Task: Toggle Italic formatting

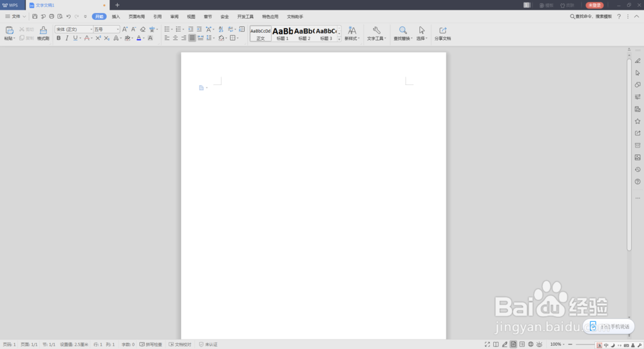Action: tap(67, 38)
